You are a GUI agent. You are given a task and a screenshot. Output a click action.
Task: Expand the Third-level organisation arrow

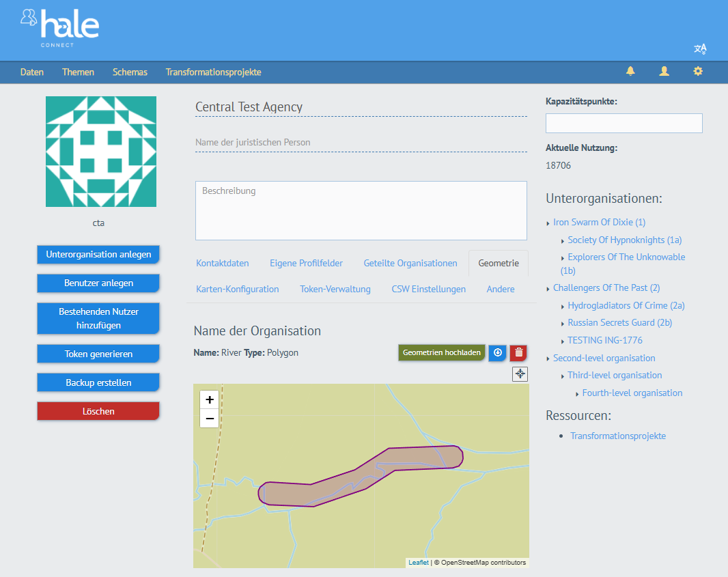tap(563, 376)
